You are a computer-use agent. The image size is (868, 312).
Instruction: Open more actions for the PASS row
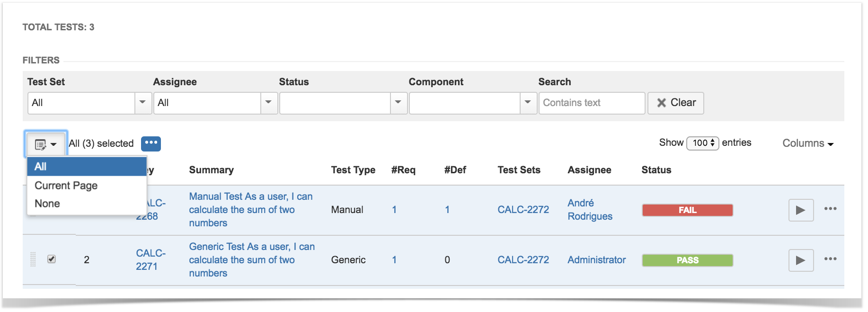tap(830, 259)
